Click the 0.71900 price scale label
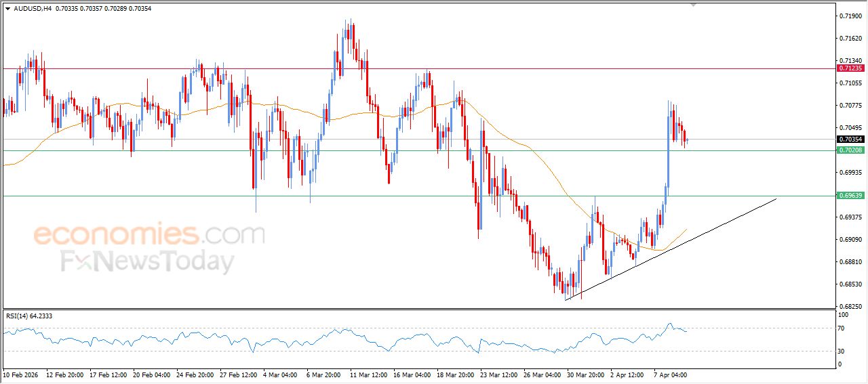Viewport: 868px width, 384px height. [x=850, y=16]
